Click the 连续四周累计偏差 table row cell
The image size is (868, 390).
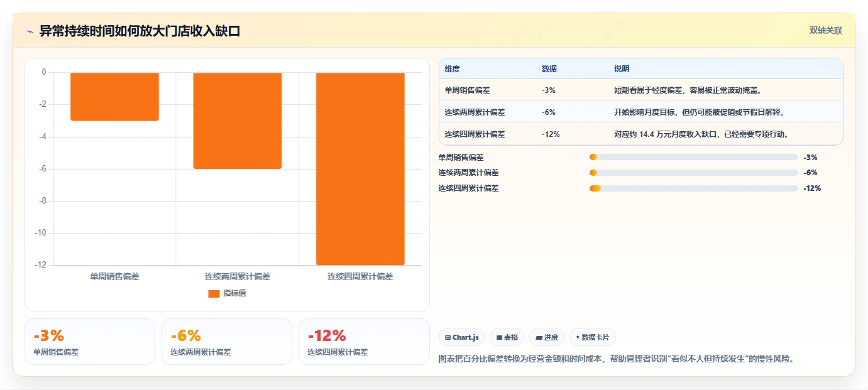pyautogui.click(x=475, y=134)
